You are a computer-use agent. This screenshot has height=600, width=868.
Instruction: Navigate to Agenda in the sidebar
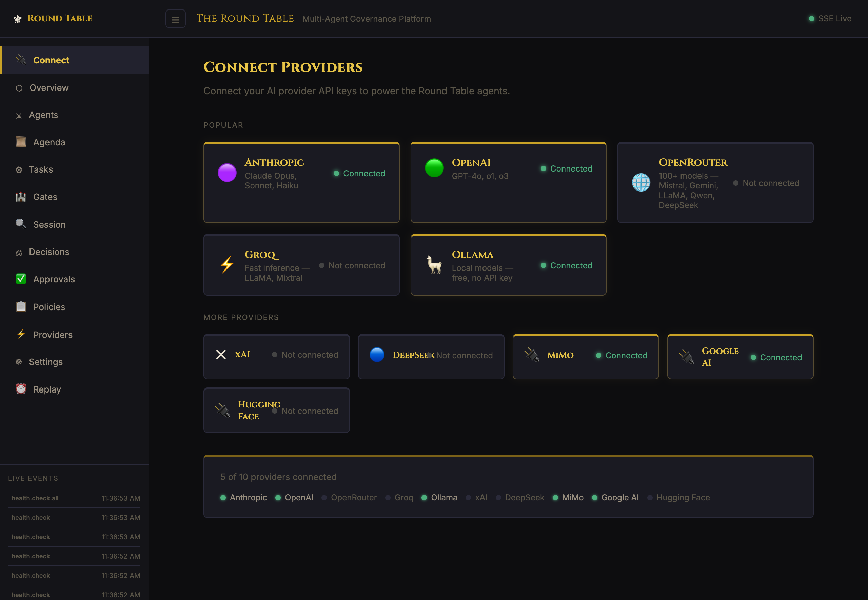tap(75, 142)
